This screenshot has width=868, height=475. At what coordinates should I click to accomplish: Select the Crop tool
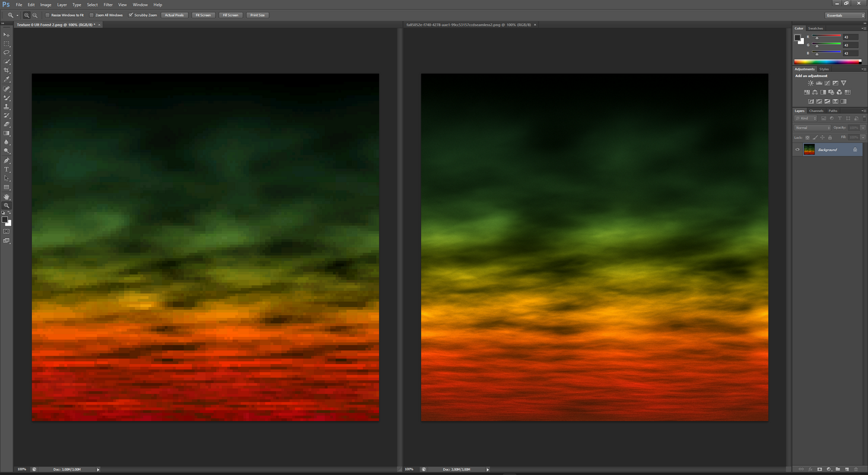point(7,71)
